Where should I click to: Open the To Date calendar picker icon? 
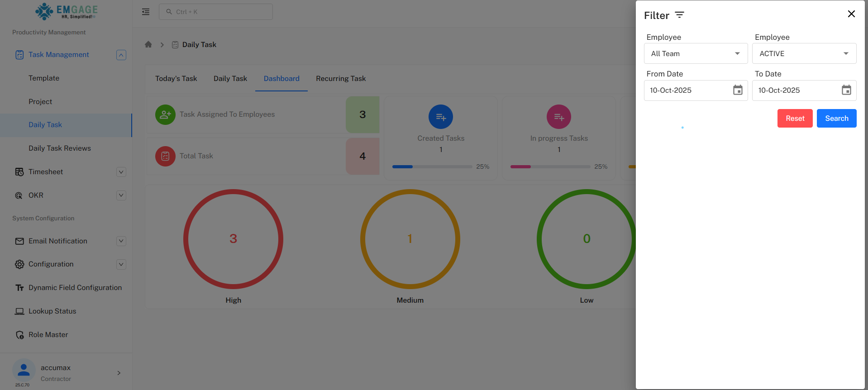pos(846,90)
